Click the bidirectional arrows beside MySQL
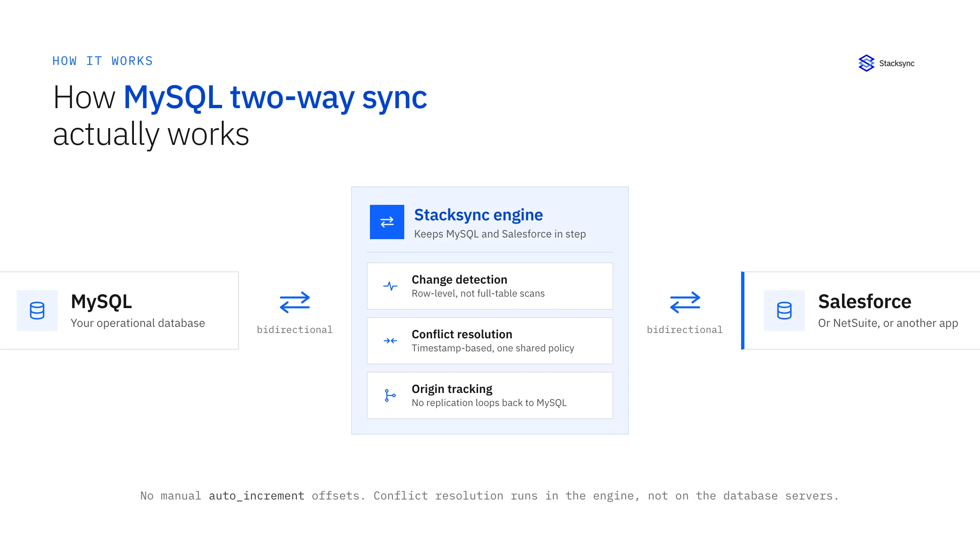 (295, 302)
